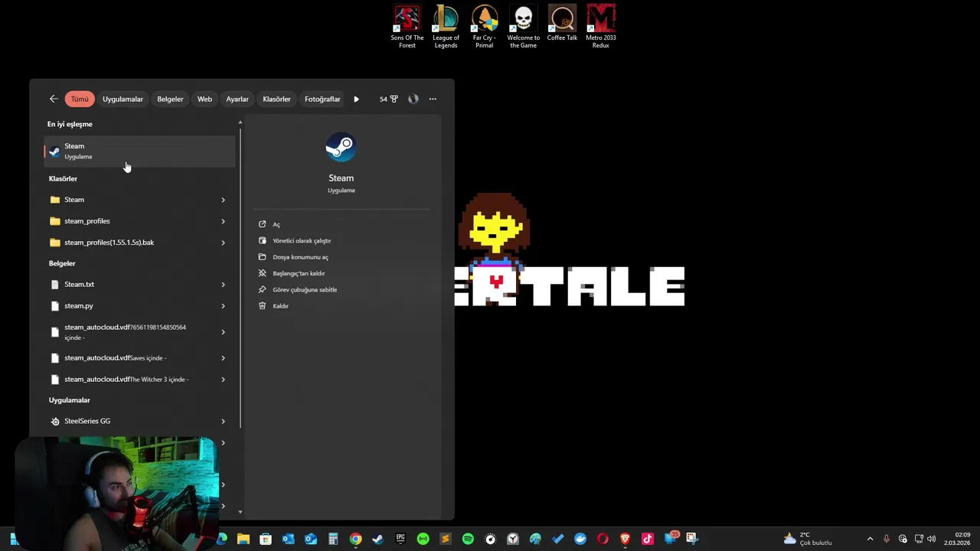
Task: Open Paint from the taskbar
Action: coord(535,539)
